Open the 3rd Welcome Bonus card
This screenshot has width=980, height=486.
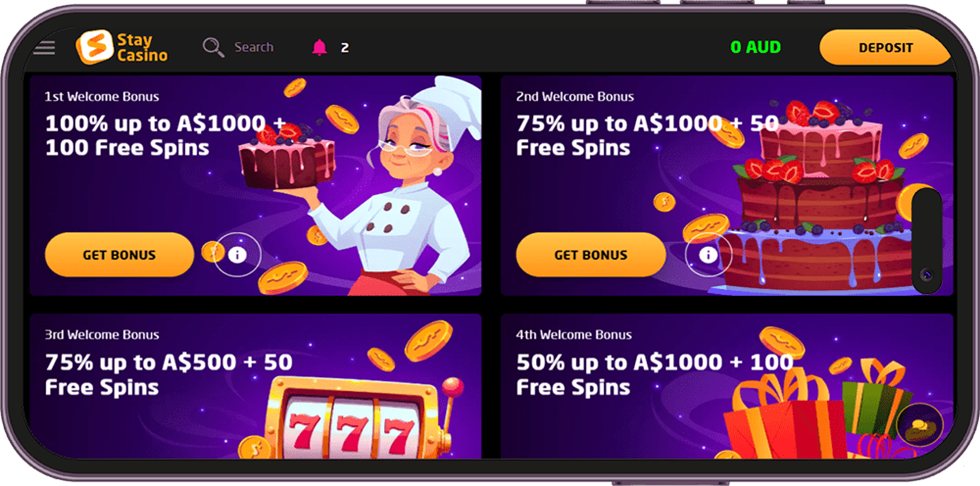[256, 386]
